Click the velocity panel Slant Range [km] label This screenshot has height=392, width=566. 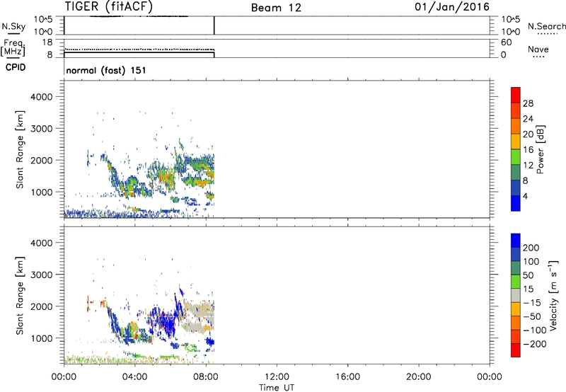tap(20, 296)
